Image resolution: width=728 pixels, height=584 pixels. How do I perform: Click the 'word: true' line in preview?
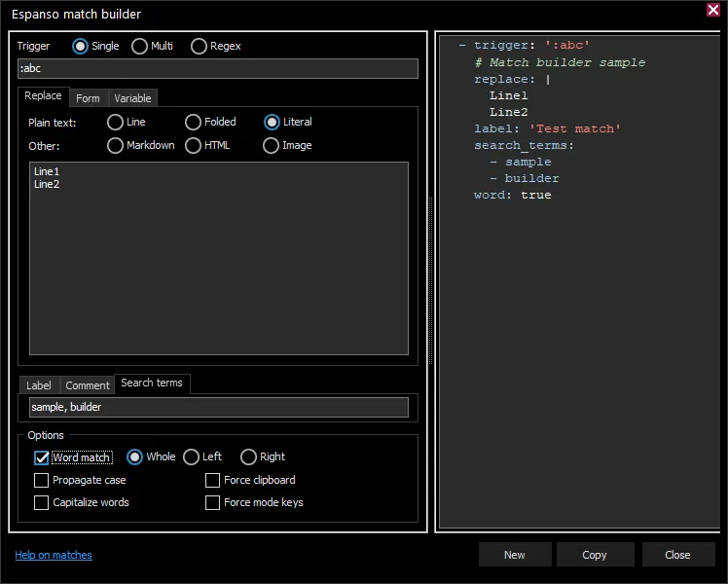point(513,195)
